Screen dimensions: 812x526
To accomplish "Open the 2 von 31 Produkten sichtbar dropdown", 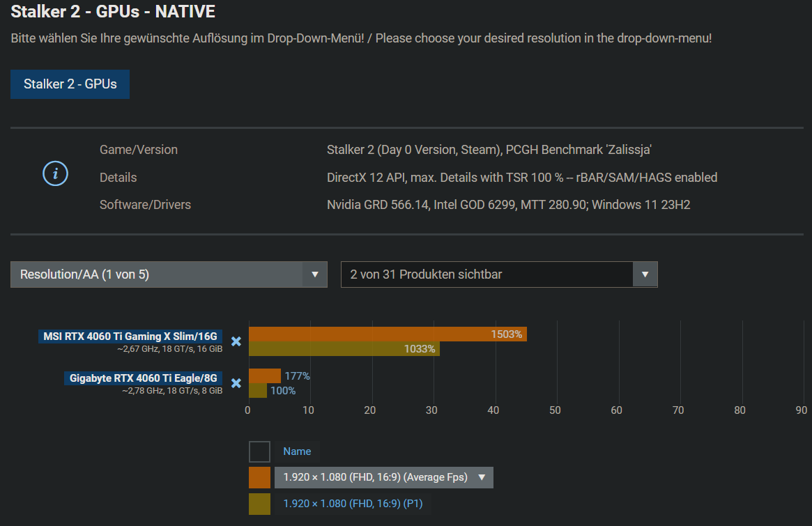I will [x=487, y=274].
